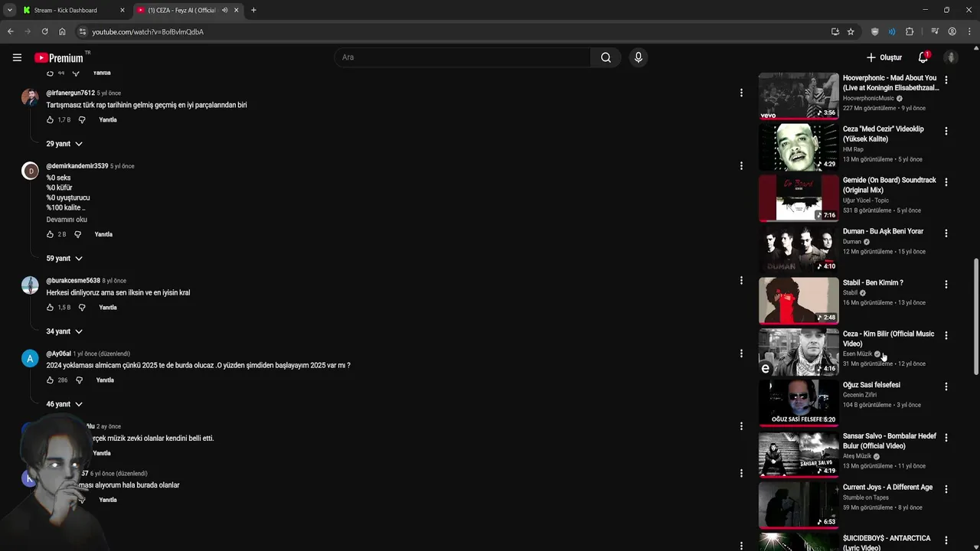
Task: Dislike the comment by @demirkandemir3539
Action: [77, 234]
